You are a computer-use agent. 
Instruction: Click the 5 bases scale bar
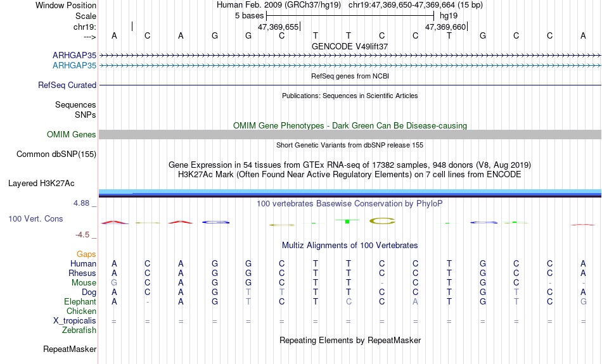pyautogui.click(x=350, y=16)
